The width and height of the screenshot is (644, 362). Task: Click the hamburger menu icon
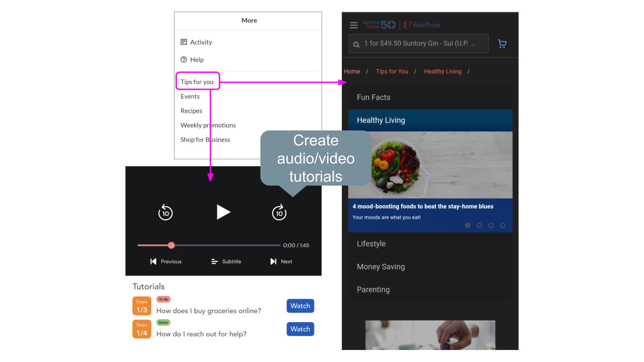(354, 25)
